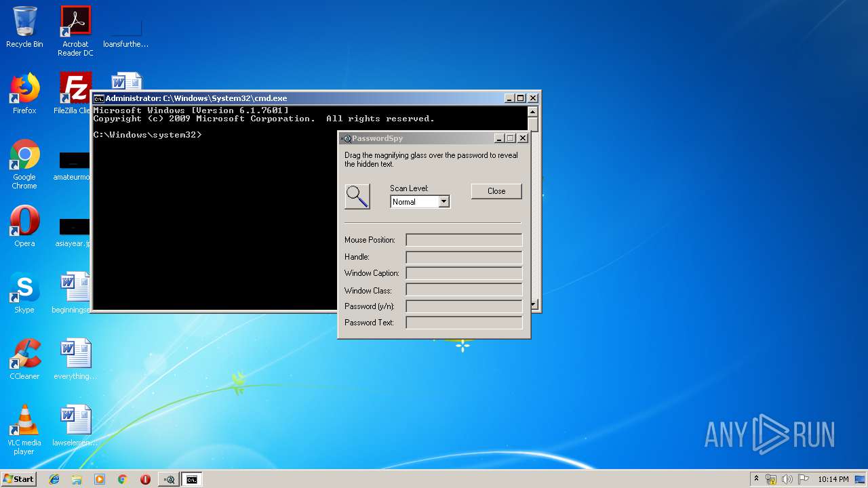Open Chrome from taskbar

[x=122, y=479]
